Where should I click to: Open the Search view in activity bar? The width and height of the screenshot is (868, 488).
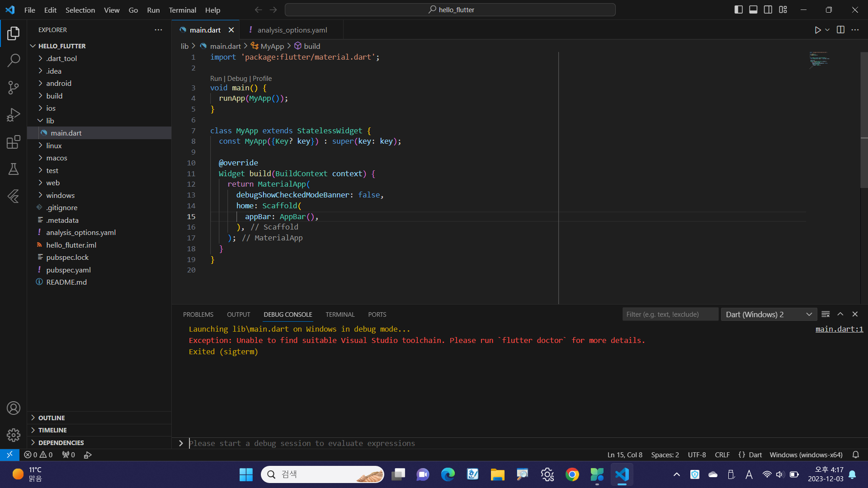(x=14, y=60)
